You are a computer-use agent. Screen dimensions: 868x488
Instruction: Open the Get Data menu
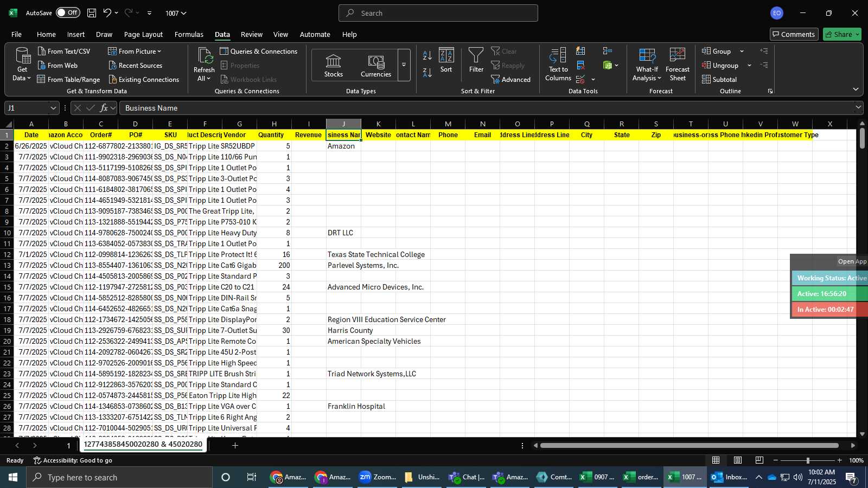point(22,65)
